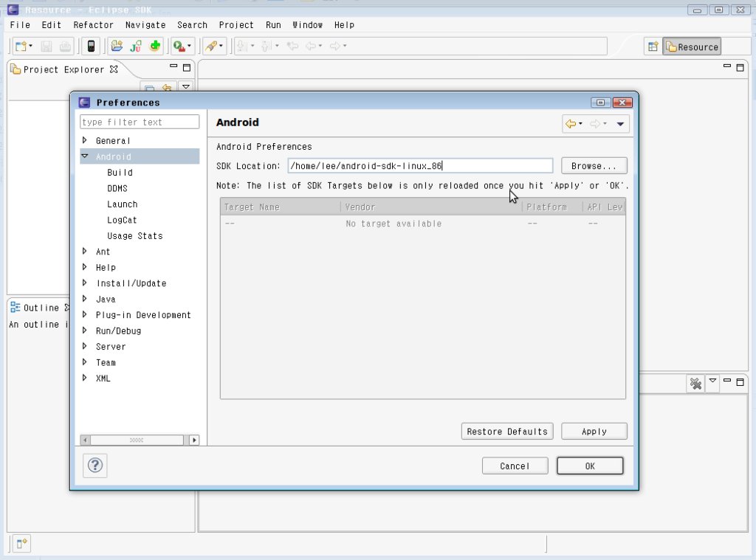Image resolution: width=756 pixels, height=560 pixels.
Task: Click the preference tree horizontal scrollbar
Action: [x=140, y=440]
